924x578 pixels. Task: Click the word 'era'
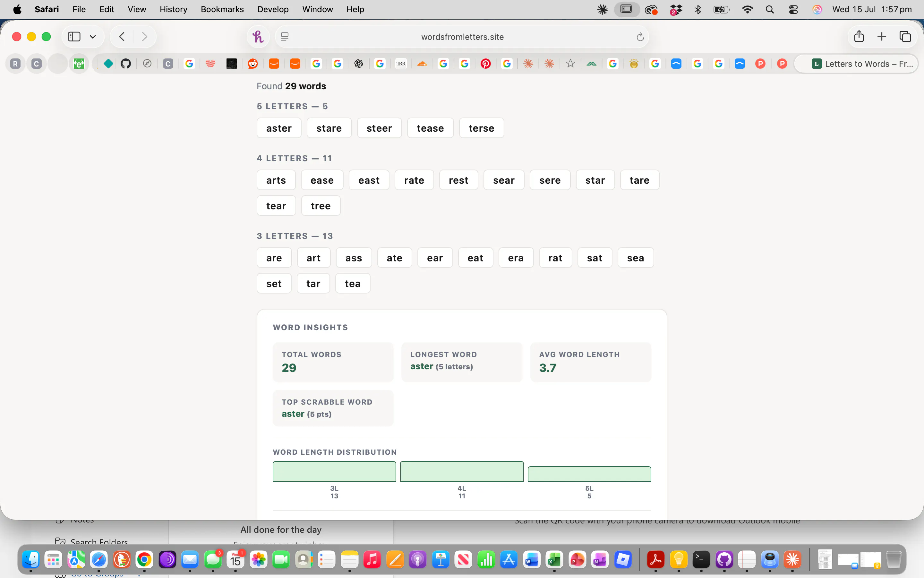coord(516,258)
